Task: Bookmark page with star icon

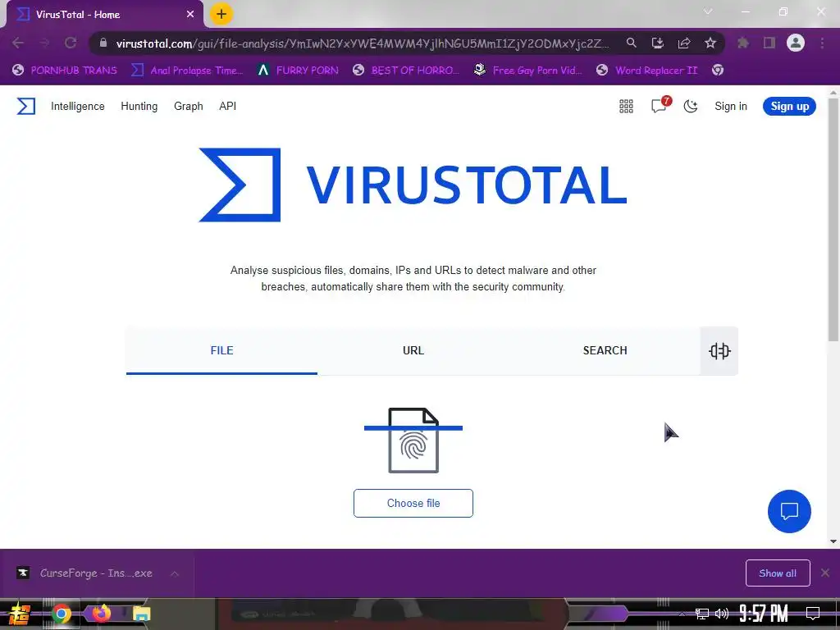Action: coord(710,43)
